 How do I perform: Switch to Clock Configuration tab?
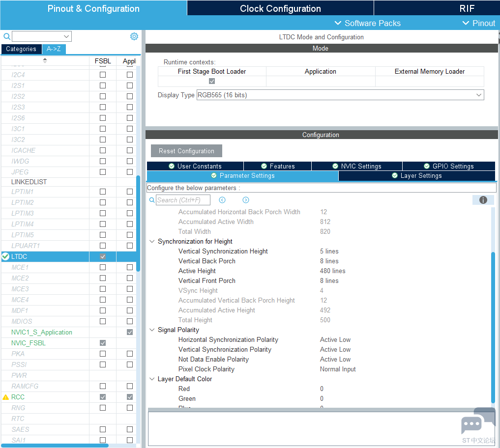pyautogui.click(x=280, y=8)
